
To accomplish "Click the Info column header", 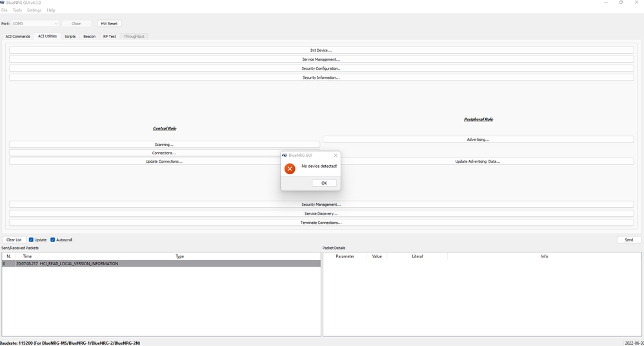I will (x=544, y=256).
